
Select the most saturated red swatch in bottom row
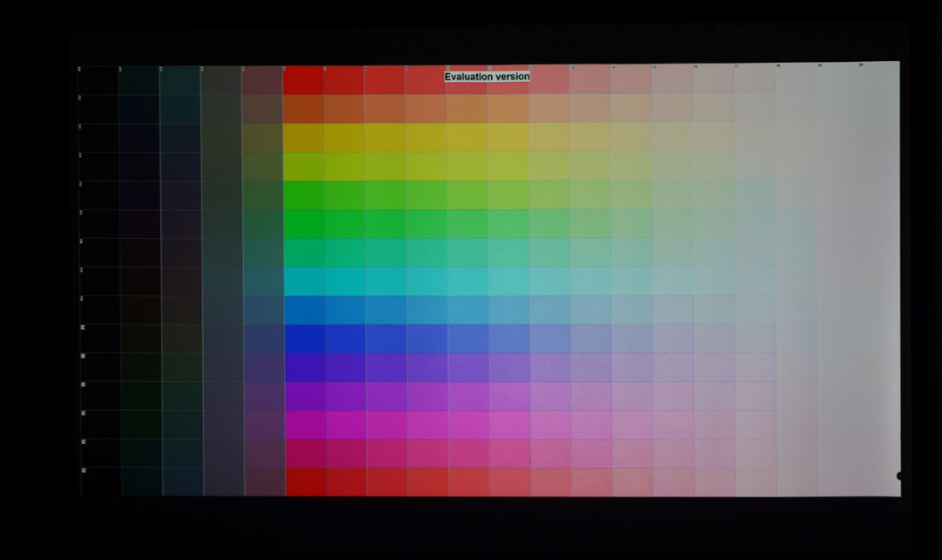304,481
